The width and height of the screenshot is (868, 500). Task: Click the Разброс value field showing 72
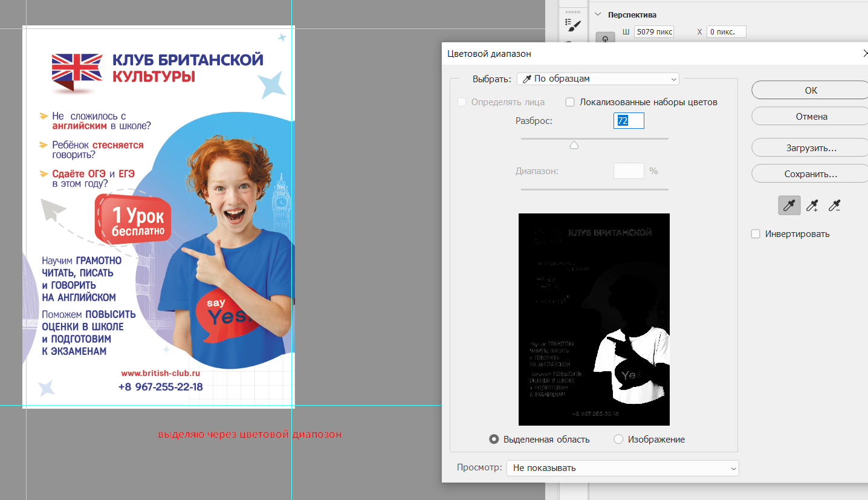point(629,120)
